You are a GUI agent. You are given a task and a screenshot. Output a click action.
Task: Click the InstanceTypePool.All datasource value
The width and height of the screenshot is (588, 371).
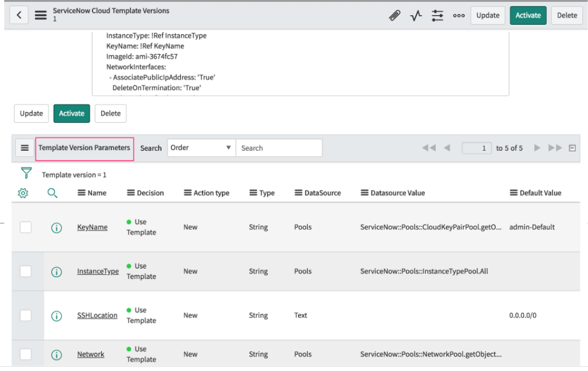click(x=424, y=271)
